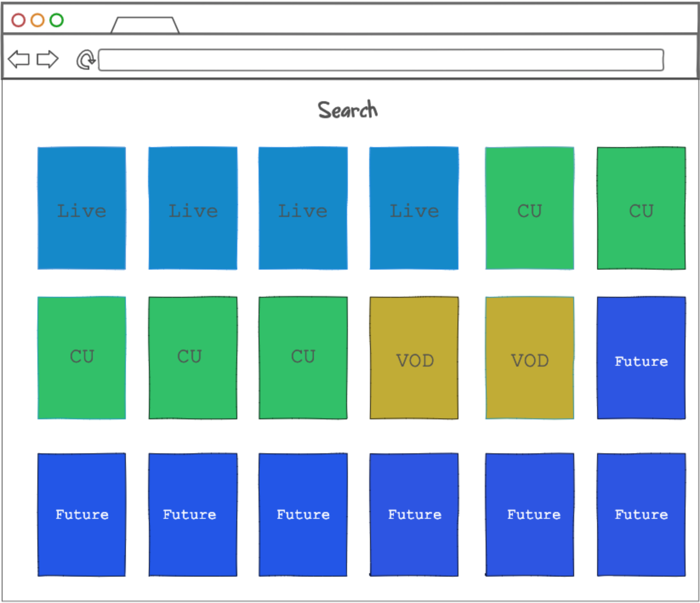Click the forward arrow navigation icon
Viewport: 700px width, 603px height.
[47, 59]
